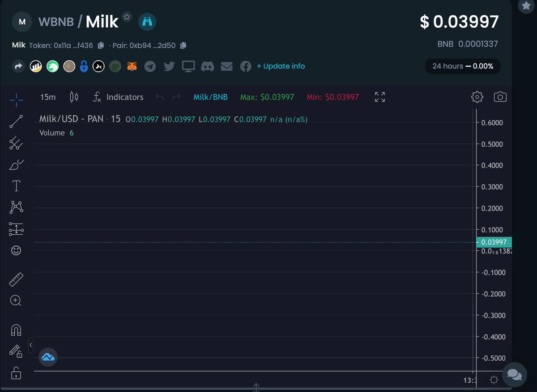Open the prediction and measurement tools
The image size is (537, 392).
17,229
